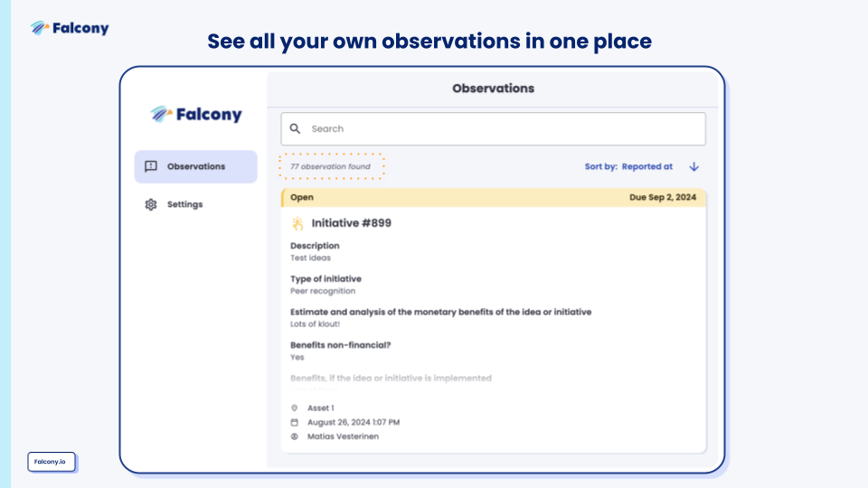Open the Initiative #899 title
This screenshot has height=488, width=868.
pyautogui.click(x=352, y=223)
